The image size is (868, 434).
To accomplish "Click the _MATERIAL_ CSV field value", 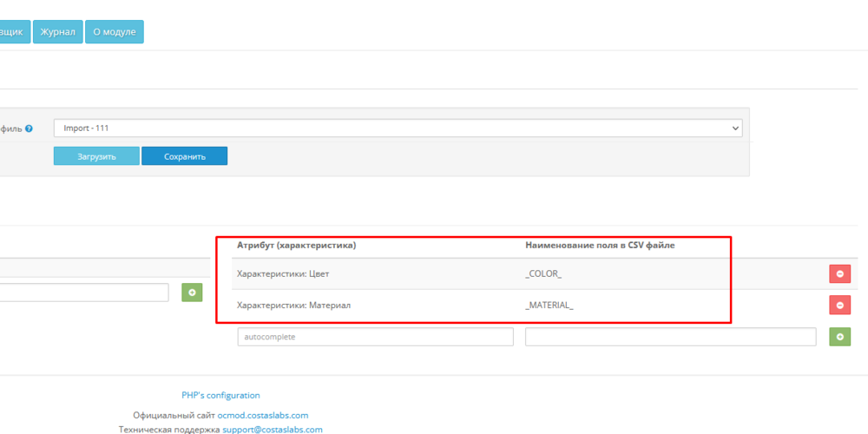I will tap(549, 306).
